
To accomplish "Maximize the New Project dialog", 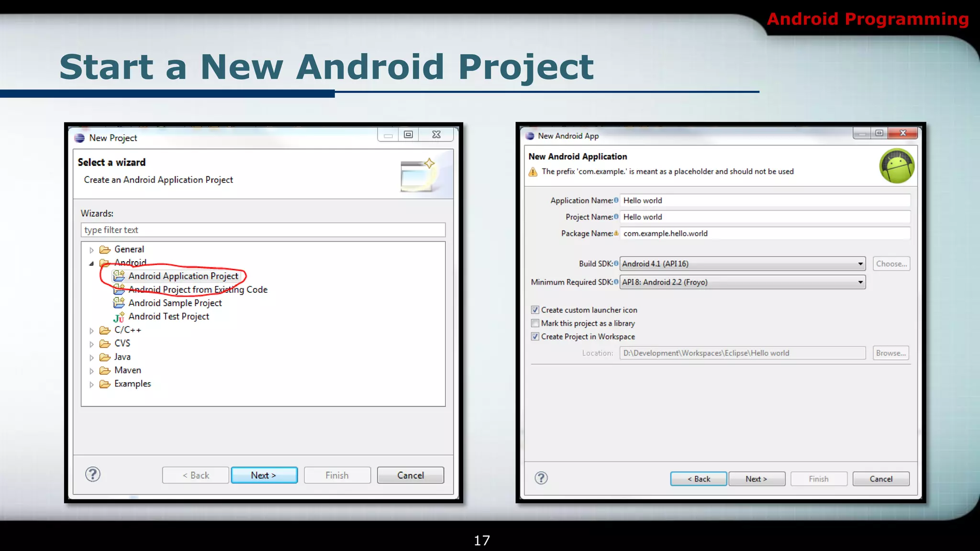I will click(408, 135).
